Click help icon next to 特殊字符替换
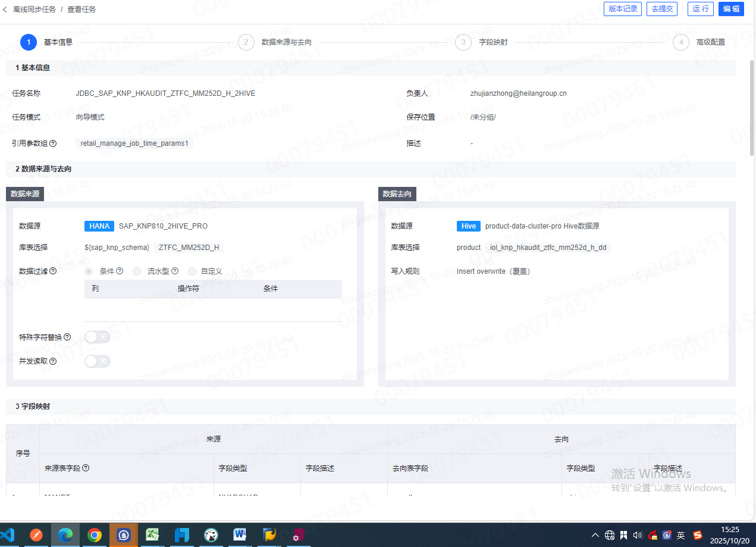This screenshot has height=547, width=756. coord(67,337)
